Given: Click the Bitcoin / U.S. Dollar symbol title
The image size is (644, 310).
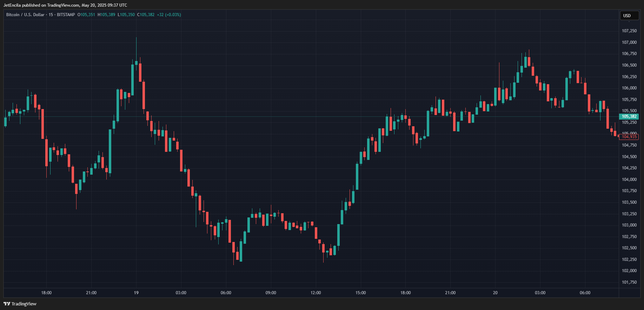Looking at the screenshot, I should coord(25,15).
